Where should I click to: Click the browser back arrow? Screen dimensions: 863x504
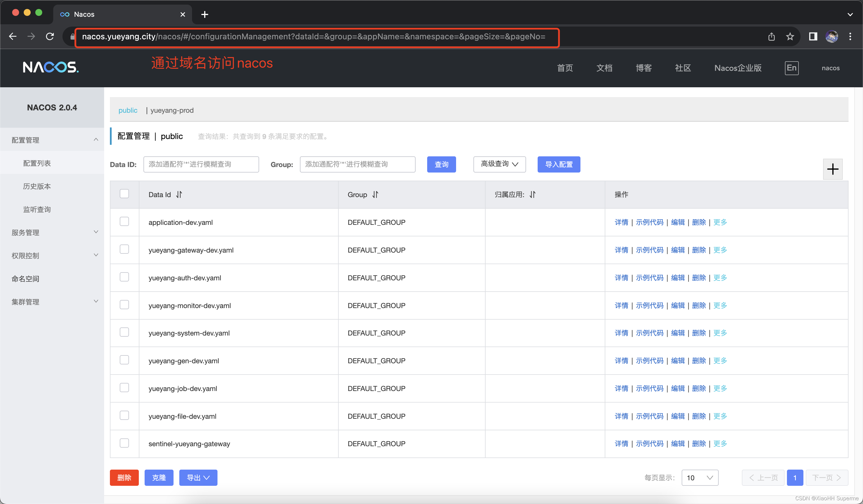pos(13,36)
